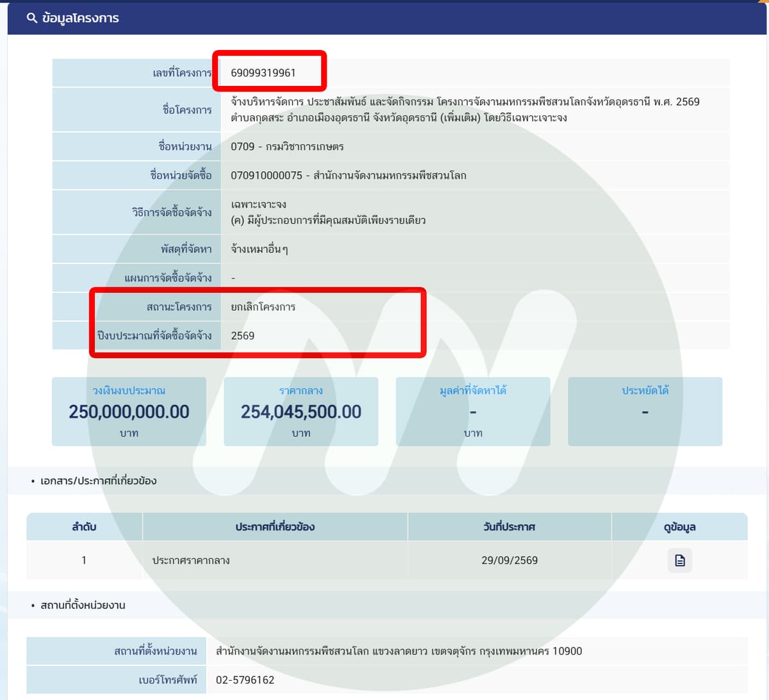This screenshot has width=769, height=700.
Task: Select project status ยกเลิกโครงการ
Action: click(263, 306)
